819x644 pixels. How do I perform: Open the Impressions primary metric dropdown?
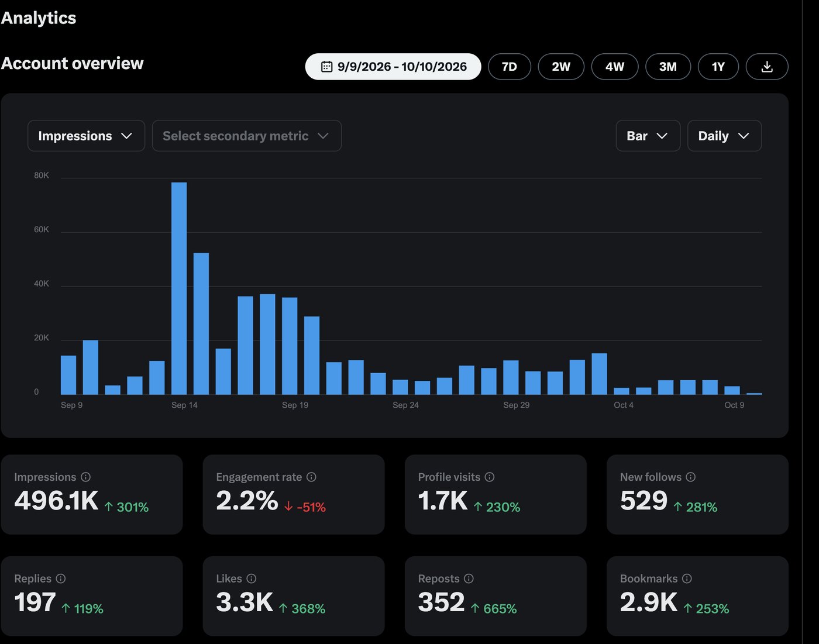point(86,136)
